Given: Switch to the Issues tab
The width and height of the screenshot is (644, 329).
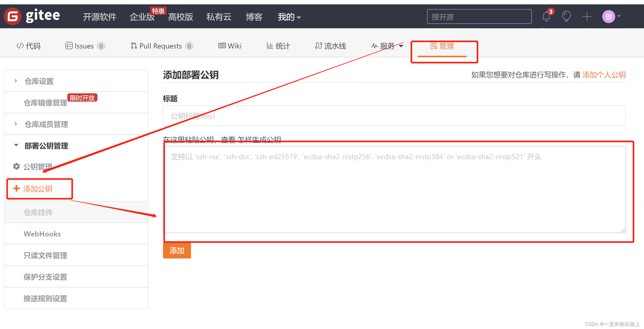Looking at the screenshot, I should [x=85, y=46].
